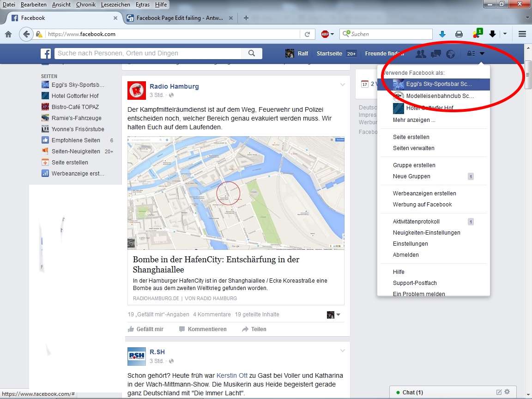Click the thumbs-up Gefällt mir button
This screenshot has height=399, width=532.
[145, 329]
